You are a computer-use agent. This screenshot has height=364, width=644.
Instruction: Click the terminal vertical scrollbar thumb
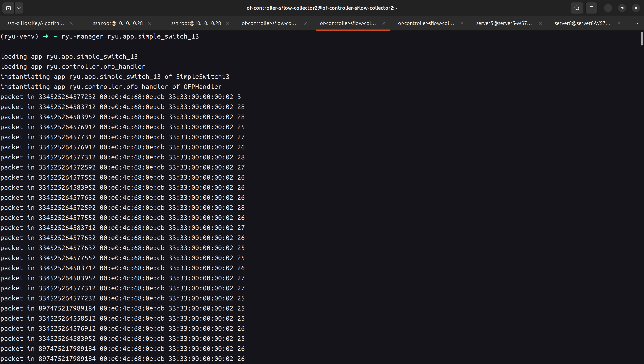pos(642,39)
